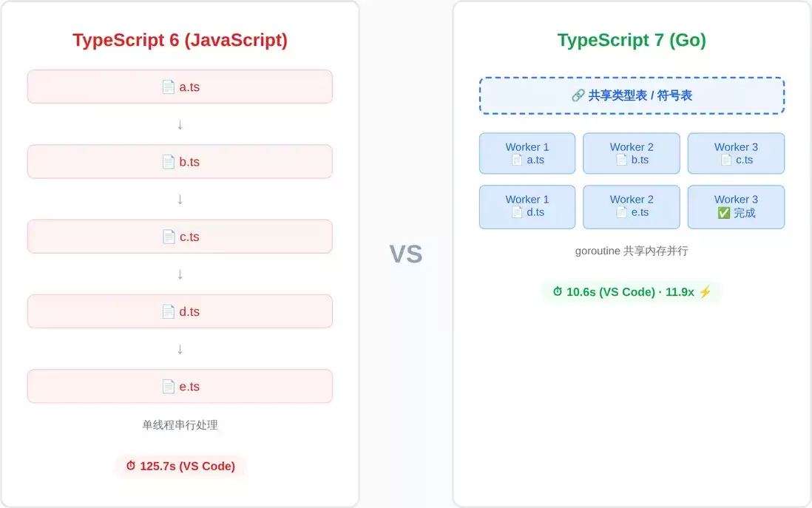Click the 125.7s (VS Code) red badge
Image resolution: width=812 pixels, height=508 pixels.
tap(180, 466)
